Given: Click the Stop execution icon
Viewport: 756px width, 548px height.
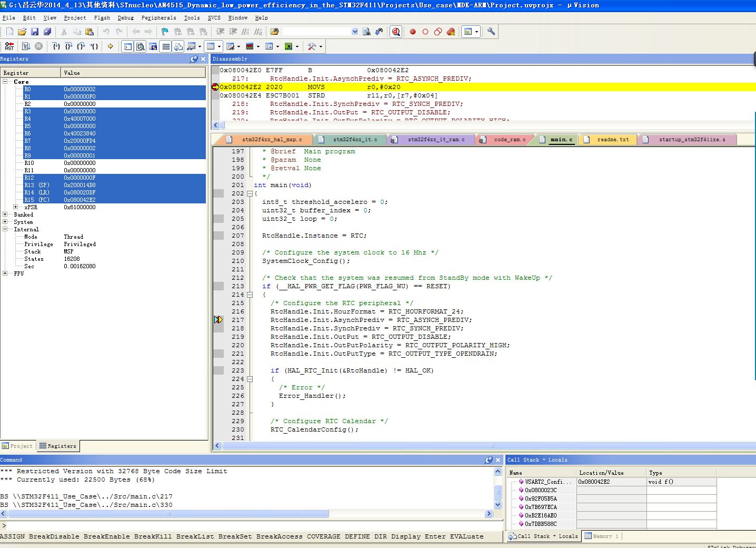Looking at the screenshot, I should (38, 46).
